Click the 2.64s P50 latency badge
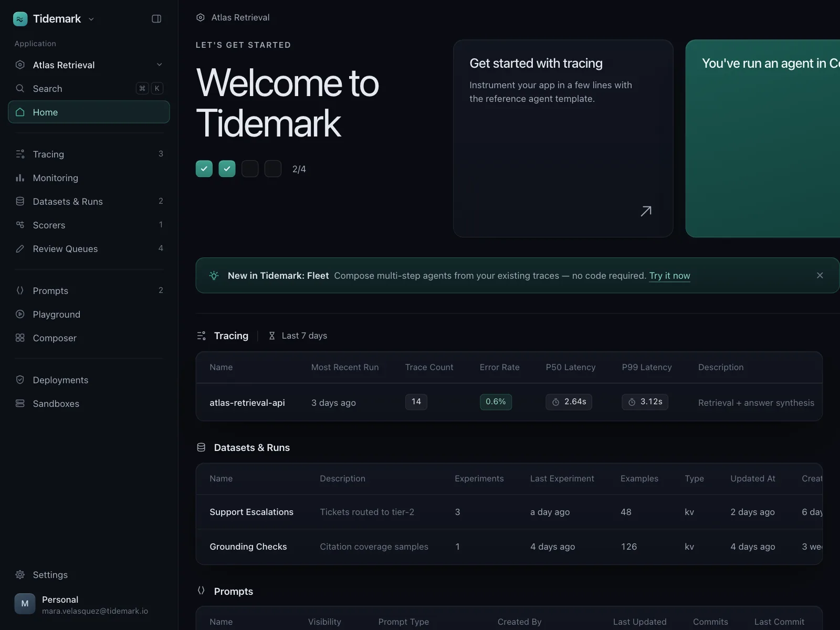840x630 pixels. click(x=569, y=402)
